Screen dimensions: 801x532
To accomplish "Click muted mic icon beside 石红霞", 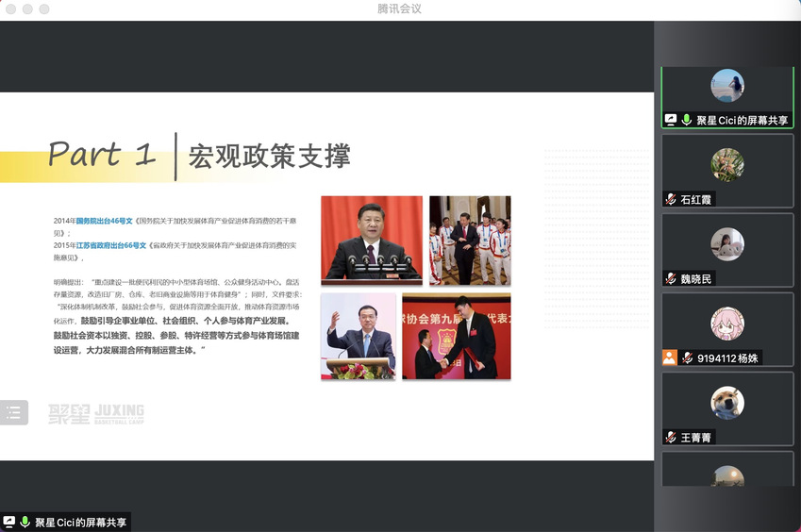I will (671, 199).
